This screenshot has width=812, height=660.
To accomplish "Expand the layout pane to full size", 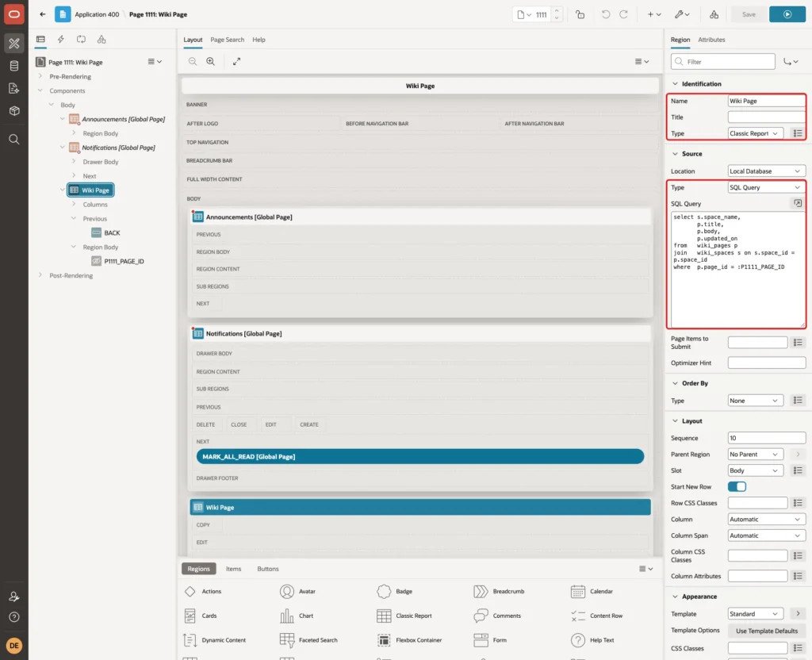I will click(236, 61).
